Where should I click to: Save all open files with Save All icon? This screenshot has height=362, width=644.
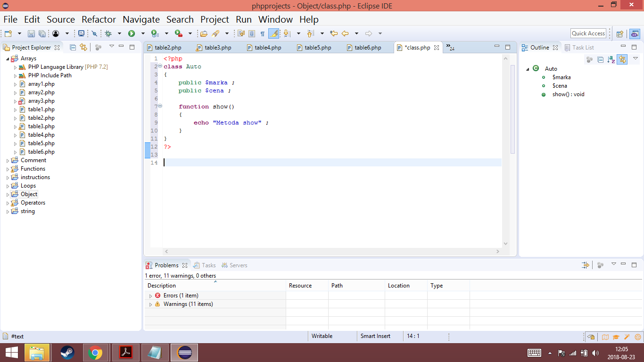pos(42,33)
